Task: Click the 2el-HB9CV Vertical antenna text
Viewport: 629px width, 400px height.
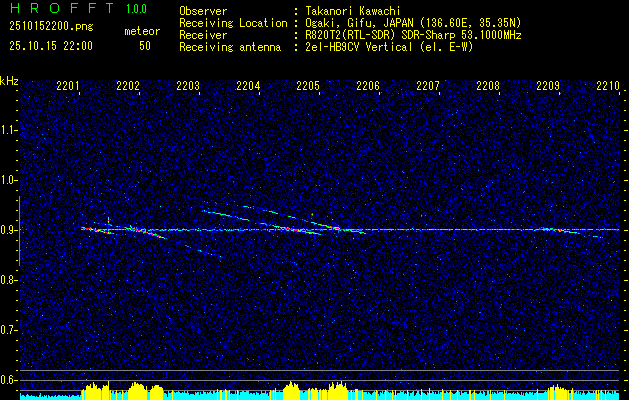Action: coord(389,47)
